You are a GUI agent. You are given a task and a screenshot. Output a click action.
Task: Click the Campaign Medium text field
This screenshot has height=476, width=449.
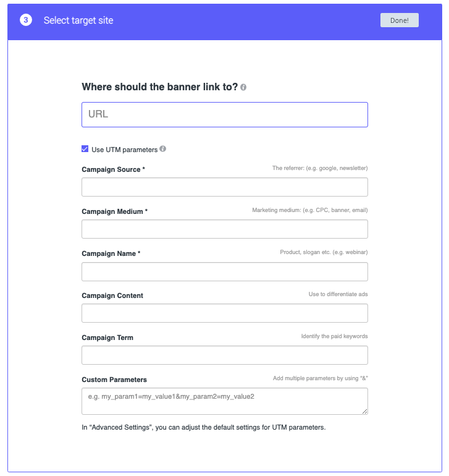pos(225,229)
